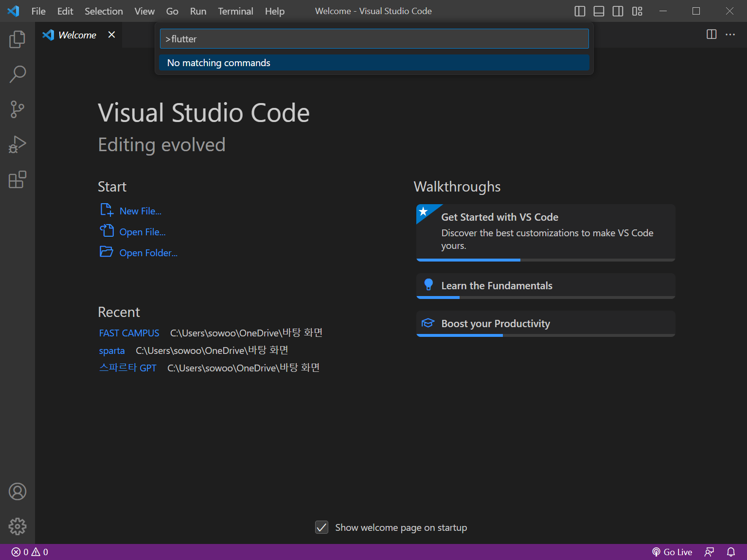
Task: Click the path text beside FAST CAMPUS
Action: pyautogui.click(x=247, y=333)
